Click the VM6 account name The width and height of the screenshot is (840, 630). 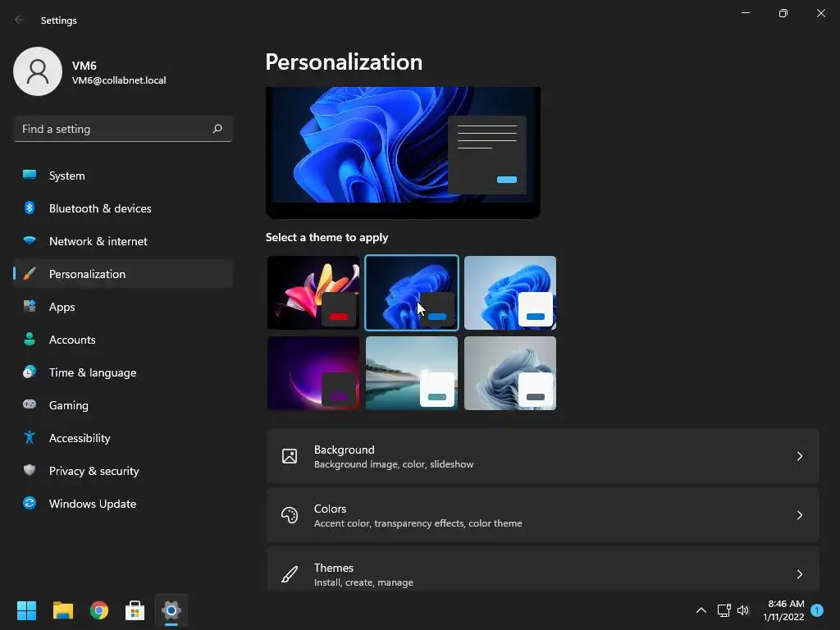[x=84, y=66]
